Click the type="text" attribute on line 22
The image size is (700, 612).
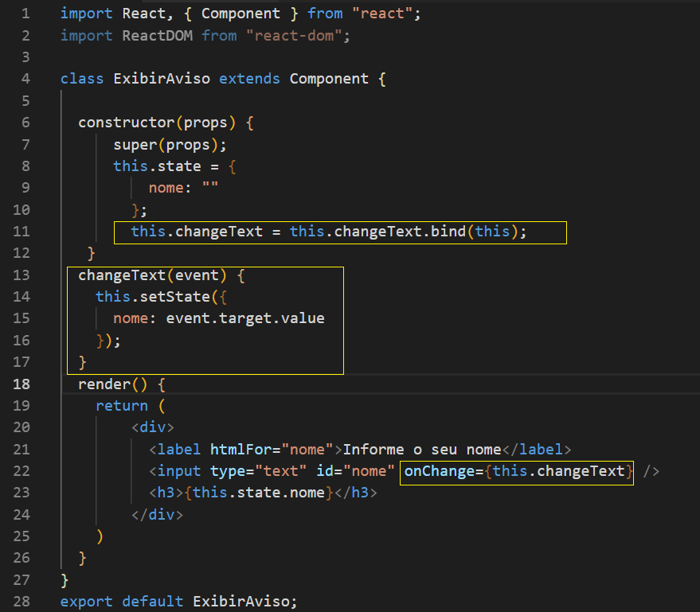tap(259, 471)
